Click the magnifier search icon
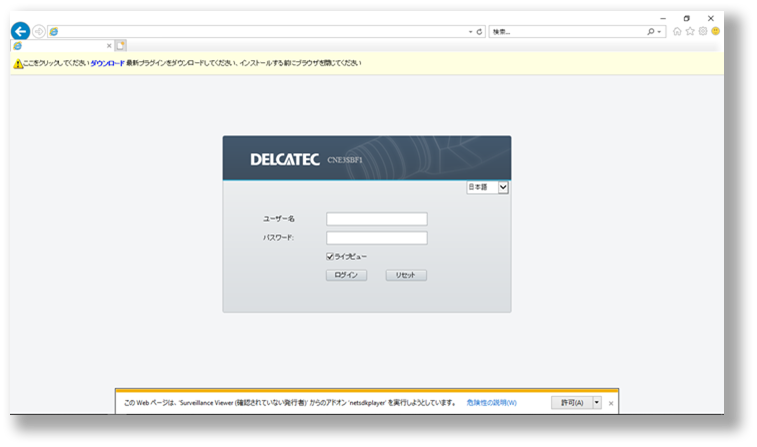The width and height of the screenshot is (757, 447). tap(651, 32)
